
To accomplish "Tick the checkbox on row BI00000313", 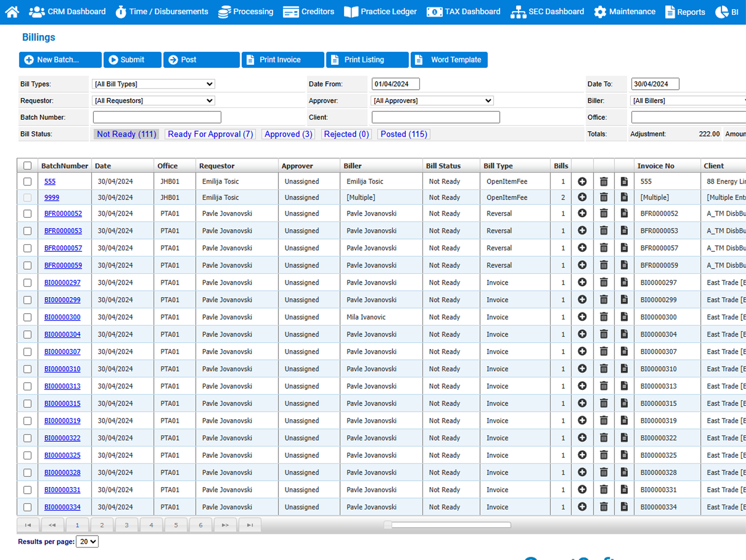I will click(x=27, y=386).
